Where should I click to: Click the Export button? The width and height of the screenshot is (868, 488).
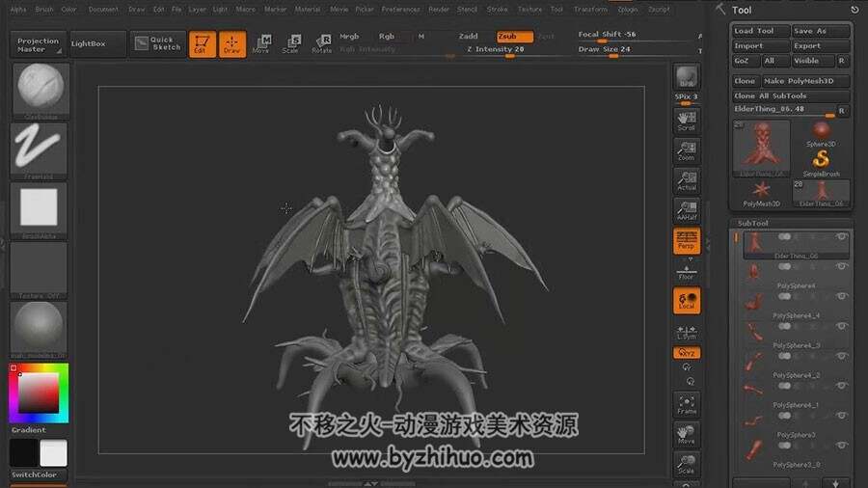(x=821, y=46)
